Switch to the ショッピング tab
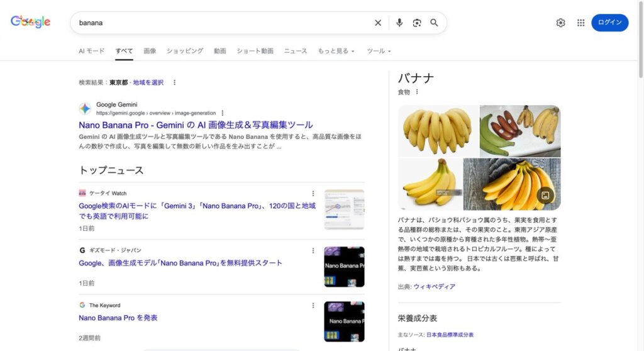 (185, 51)
